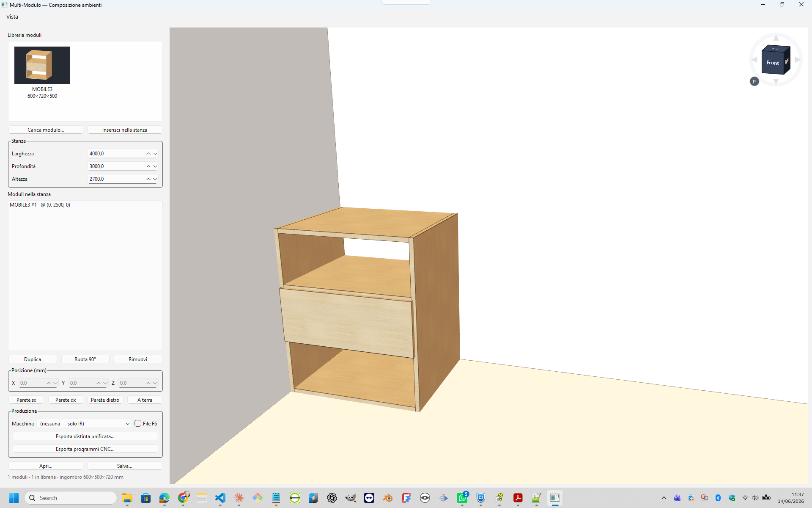Open GIMP from the taskbar

click(351, 498)
